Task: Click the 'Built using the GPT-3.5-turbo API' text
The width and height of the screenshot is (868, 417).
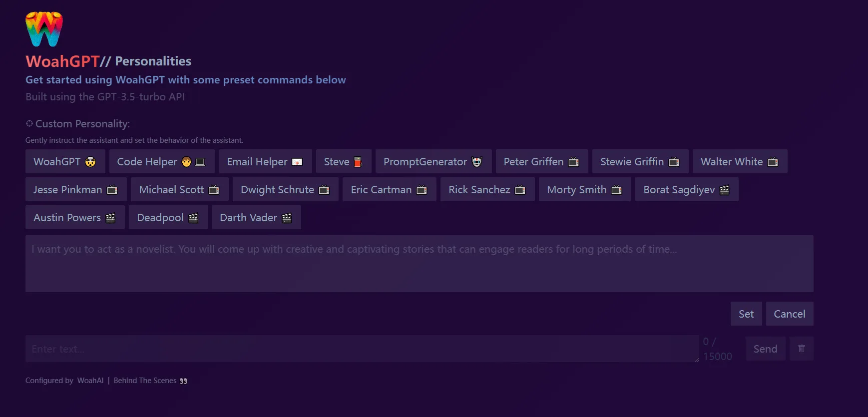Action: (x=105, y=97)
